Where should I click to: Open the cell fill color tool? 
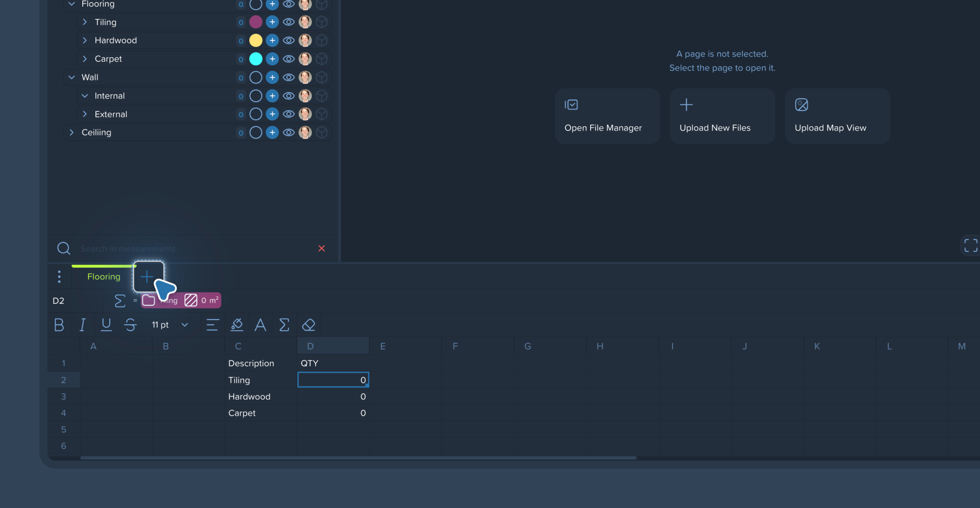click(x=237, y=325)
